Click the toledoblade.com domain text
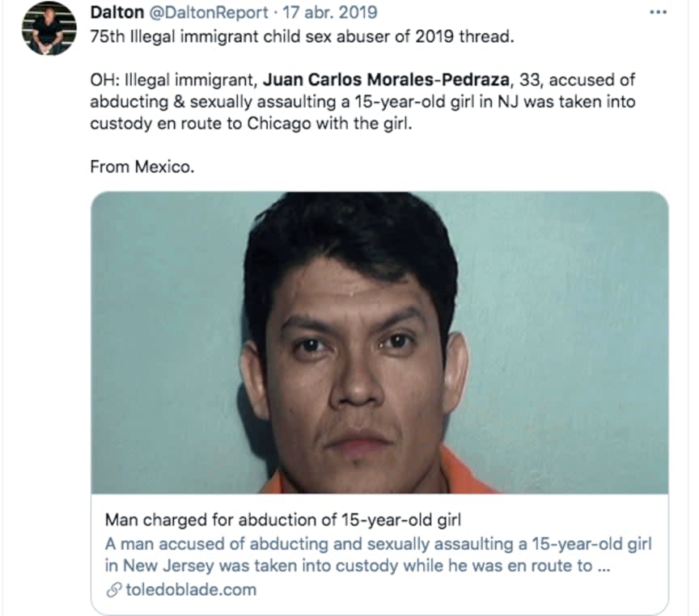Image resolution: width=699 pixels, height=616 pixels. pyautogui.click(x=191, y=589)
